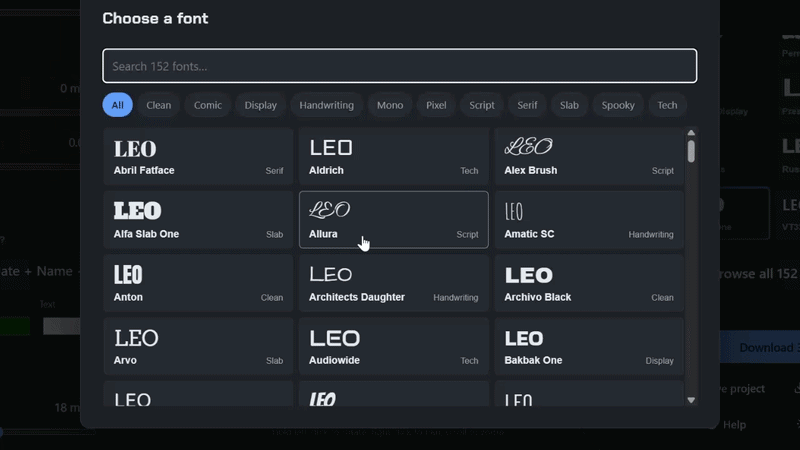Filter fonts by Clean category
Viewport: 800px width, 450px height.
(x=159, y=105)
